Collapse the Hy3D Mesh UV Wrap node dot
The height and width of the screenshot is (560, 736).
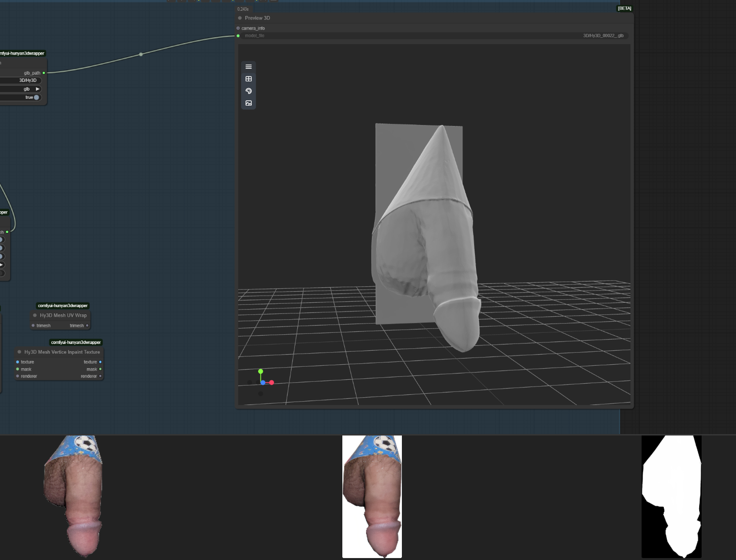point(35,315)
